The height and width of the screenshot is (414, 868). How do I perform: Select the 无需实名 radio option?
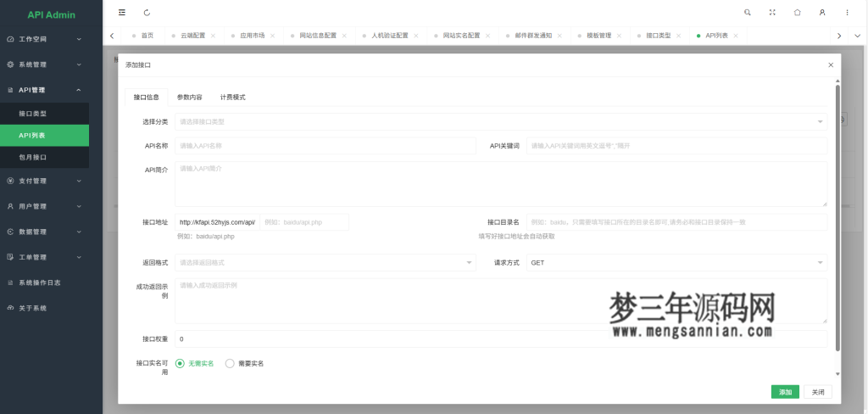(x=194, y=364)
